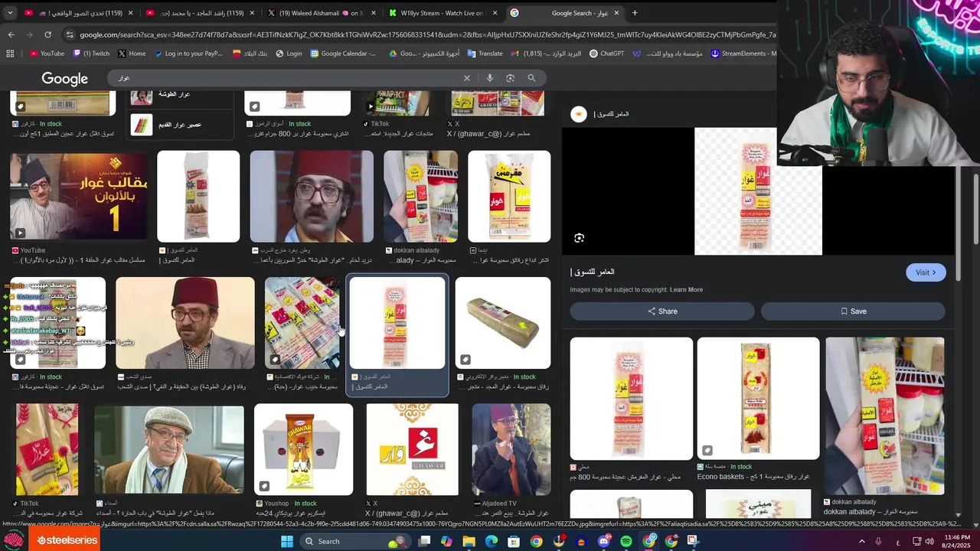Open the StreamElements bookmark

(x=744, y=54)
